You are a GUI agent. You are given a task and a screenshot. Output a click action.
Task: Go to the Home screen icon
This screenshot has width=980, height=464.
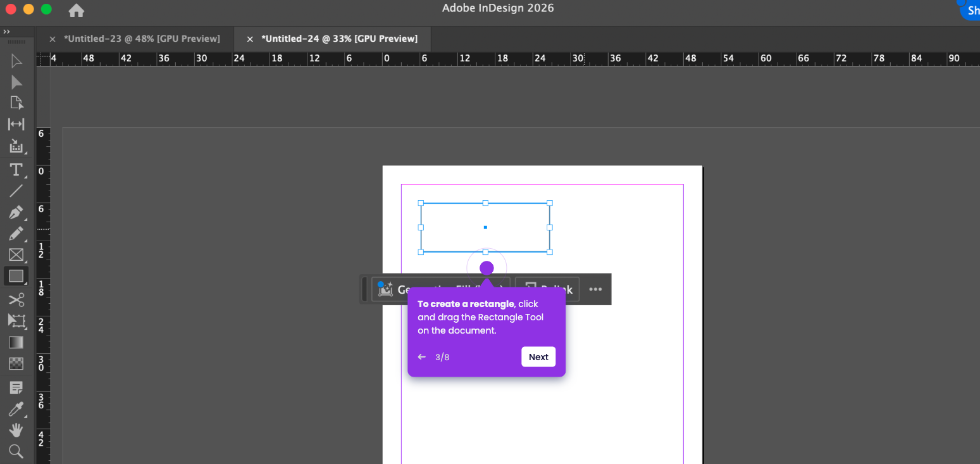coord(77,10)
